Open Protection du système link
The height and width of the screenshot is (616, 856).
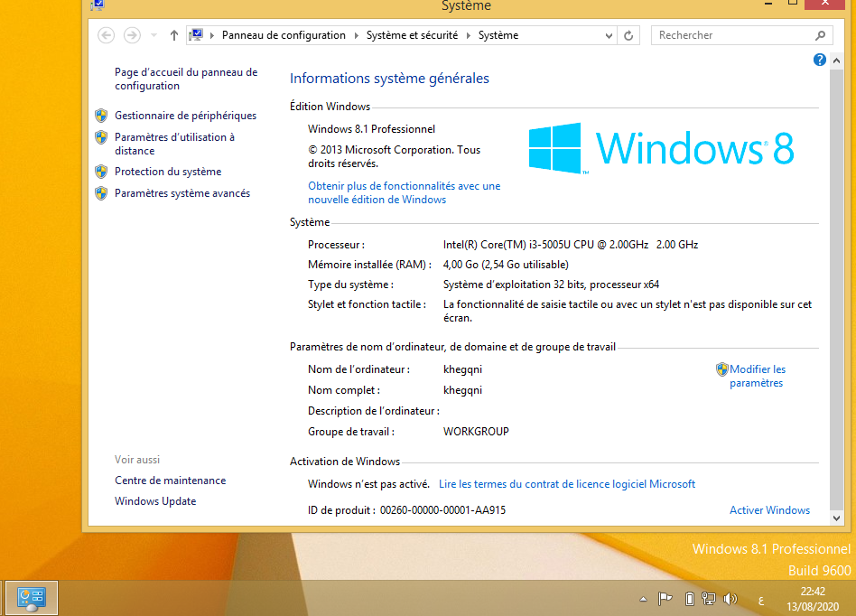click(x=168, y=172)
